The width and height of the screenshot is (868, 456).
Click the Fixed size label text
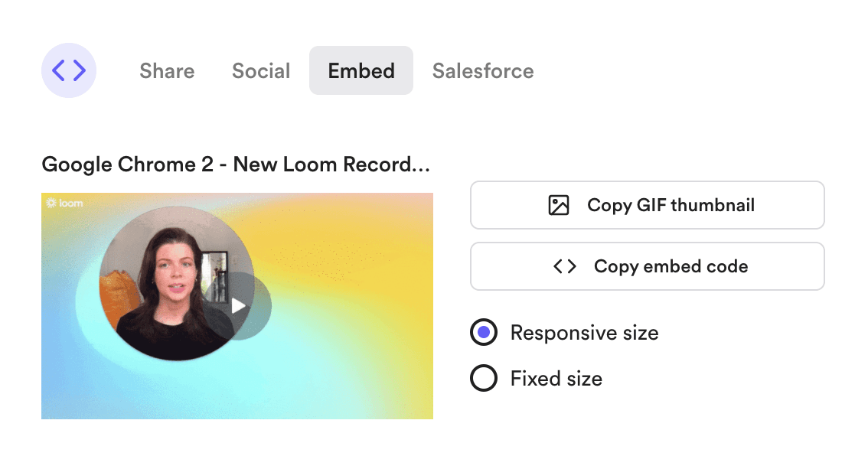556,378
